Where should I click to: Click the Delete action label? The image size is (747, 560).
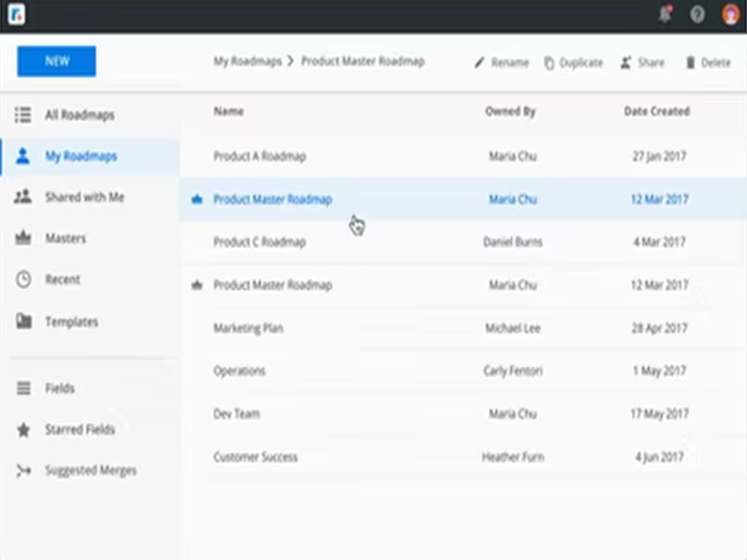(x=715, y=63)
